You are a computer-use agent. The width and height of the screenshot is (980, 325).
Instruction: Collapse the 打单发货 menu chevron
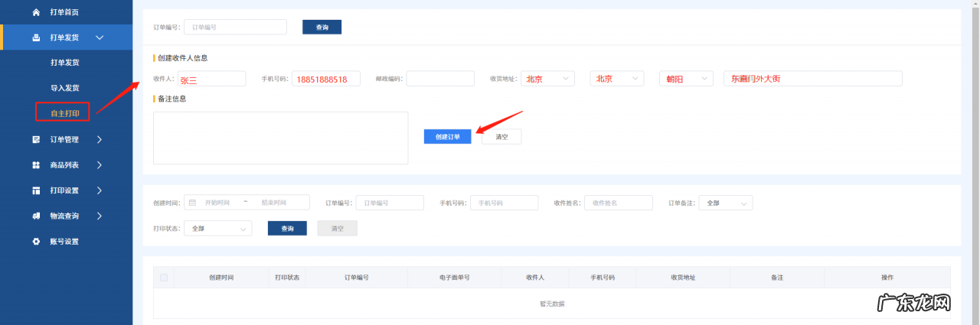click(x=100, y=37)
